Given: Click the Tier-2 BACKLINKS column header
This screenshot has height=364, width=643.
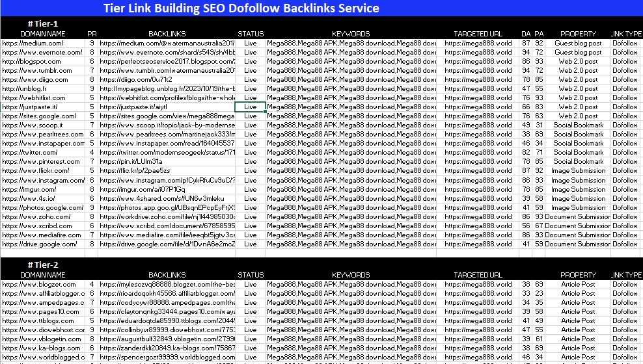Looking at the screenshot, I should coord(167,275).
